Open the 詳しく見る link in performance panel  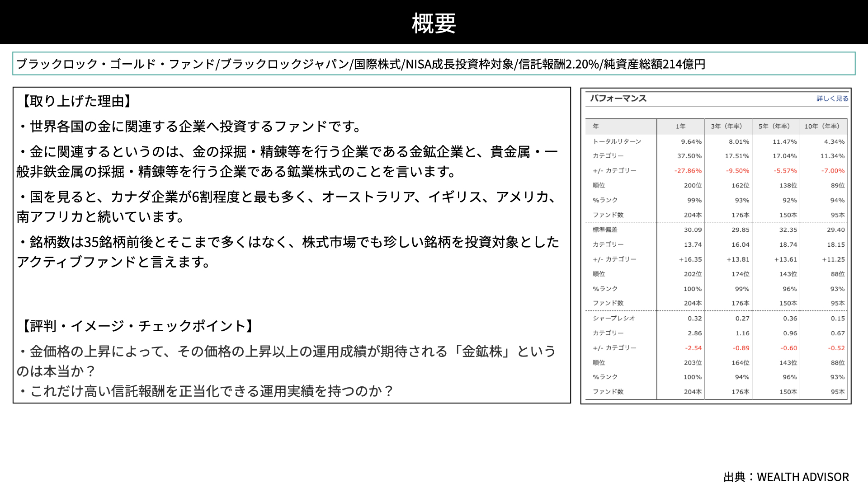click(832, 99)
